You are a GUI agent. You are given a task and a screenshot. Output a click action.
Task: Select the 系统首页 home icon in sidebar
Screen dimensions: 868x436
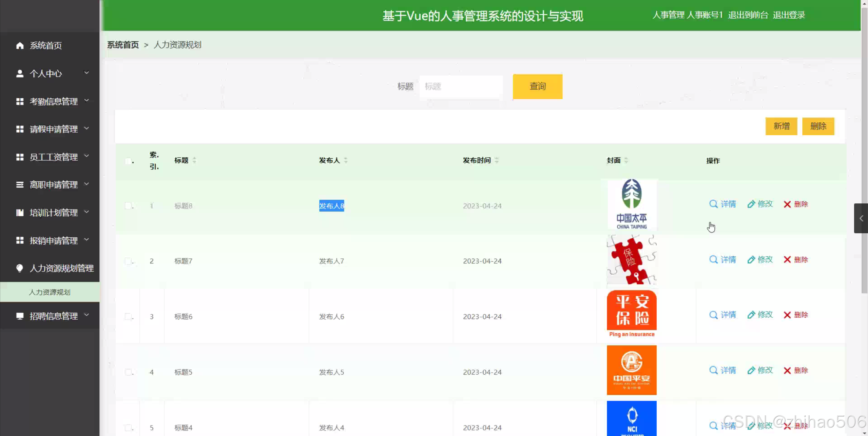[x=19, y=45]
